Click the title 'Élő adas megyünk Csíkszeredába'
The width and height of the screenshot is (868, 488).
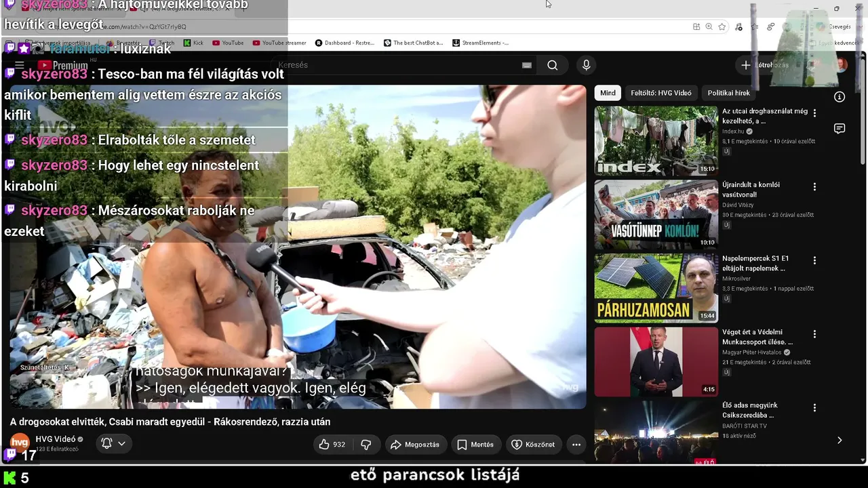(x=750, y=410)
